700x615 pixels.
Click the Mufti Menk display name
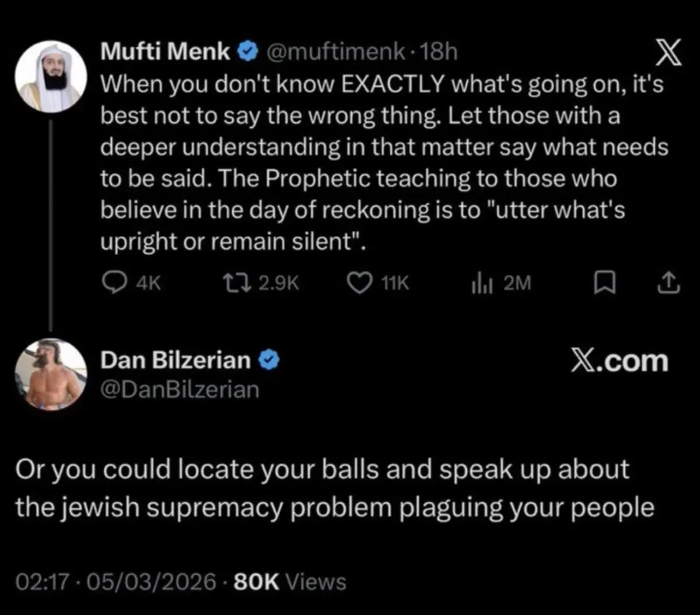pos(165,53)
